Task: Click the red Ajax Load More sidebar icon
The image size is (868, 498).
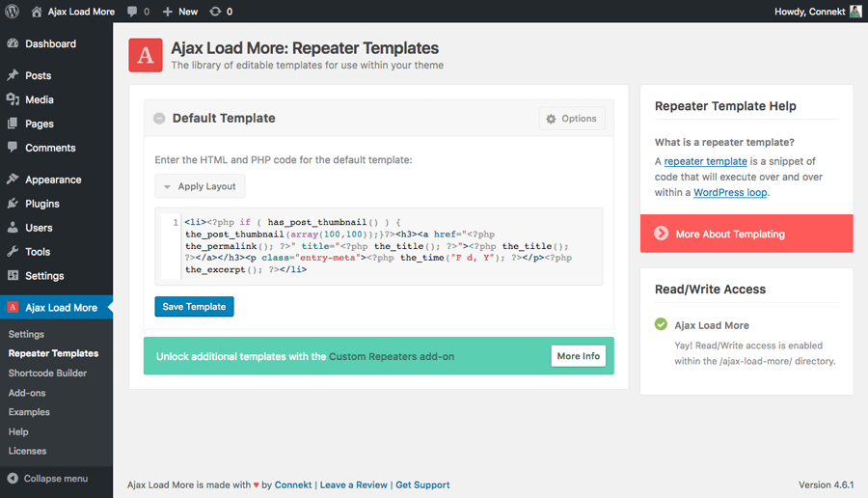Action: point(13,308)
